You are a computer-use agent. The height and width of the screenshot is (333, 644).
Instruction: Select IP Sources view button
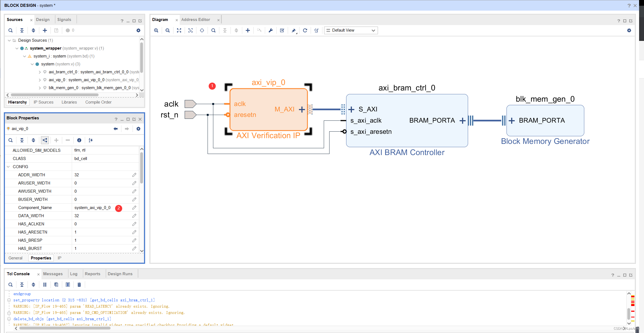point(43,102)
